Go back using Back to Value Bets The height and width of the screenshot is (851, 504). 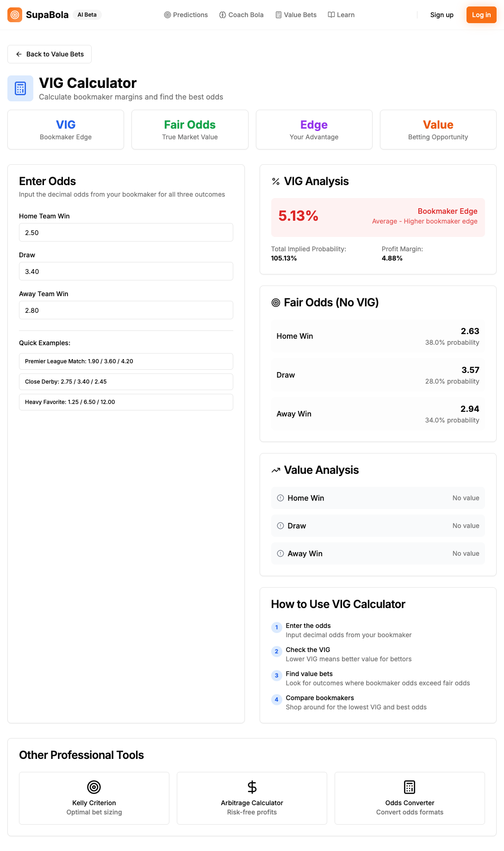pos(50,54)
